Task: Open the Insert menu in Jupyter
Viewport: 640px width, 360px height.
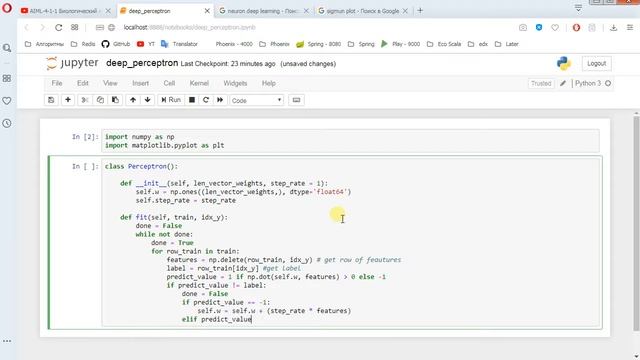Action: point(140,83)
